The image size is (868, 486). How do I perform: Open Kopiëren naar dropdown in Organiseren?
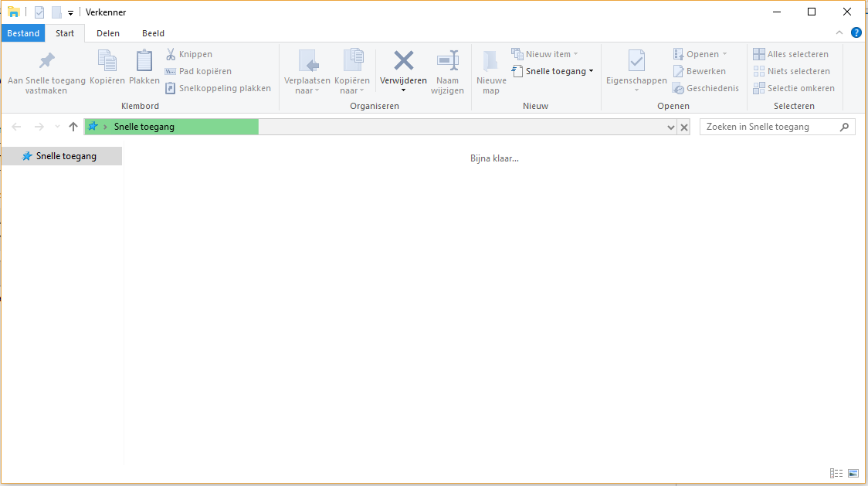(352, 86)
